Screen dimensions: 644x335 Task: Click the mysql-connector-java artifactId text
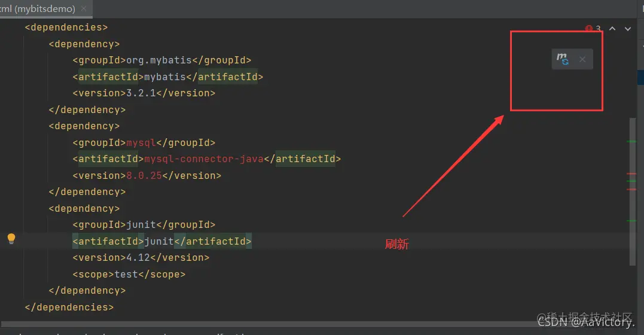coord(204,159)
